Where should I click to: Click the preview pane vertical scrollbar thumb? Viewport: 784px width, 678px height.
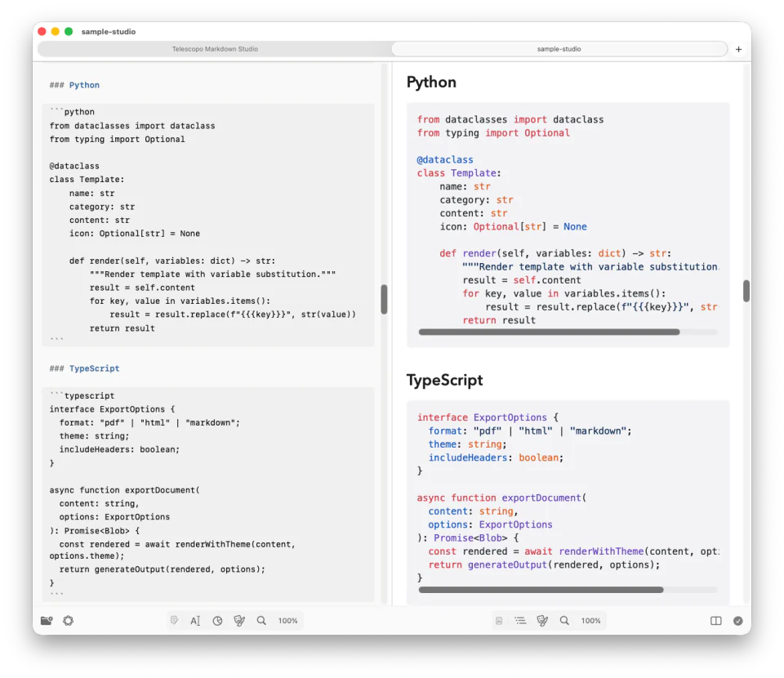coord(746,291)
